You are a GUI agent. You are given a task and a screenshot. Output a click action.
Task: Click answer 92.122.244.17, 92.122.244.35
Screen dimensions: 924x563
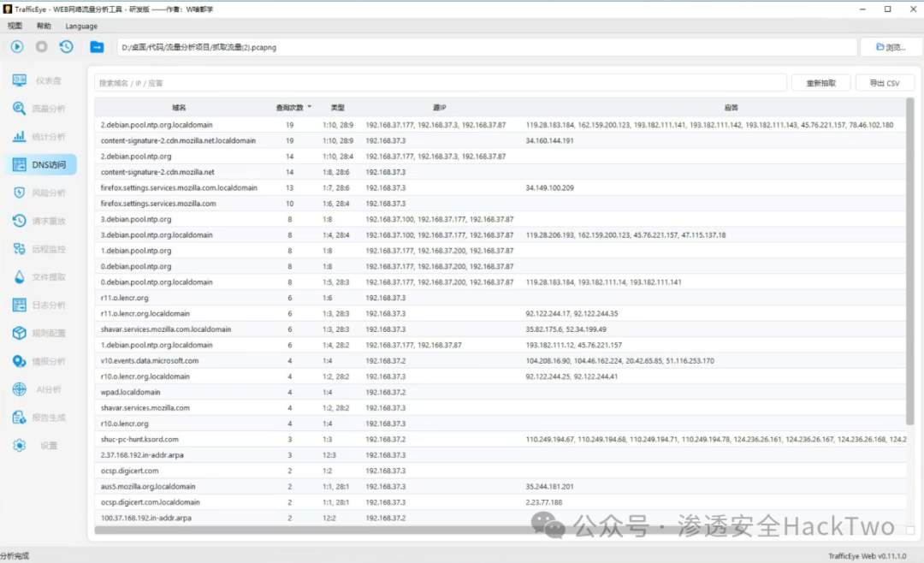click(572, 314)
